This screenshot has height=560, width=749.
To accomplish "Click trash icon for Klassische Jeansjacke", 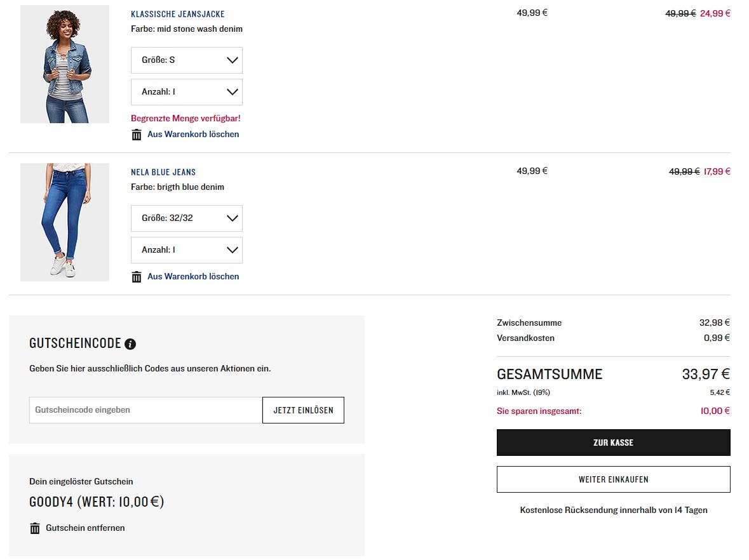I will coord(137,135).
